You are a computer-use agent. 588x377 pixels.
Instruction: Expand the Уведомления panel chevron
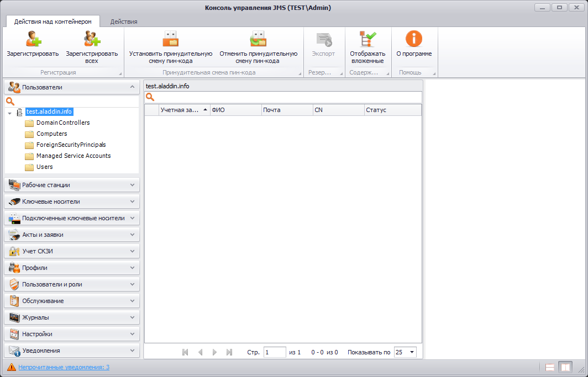(133, 351)
